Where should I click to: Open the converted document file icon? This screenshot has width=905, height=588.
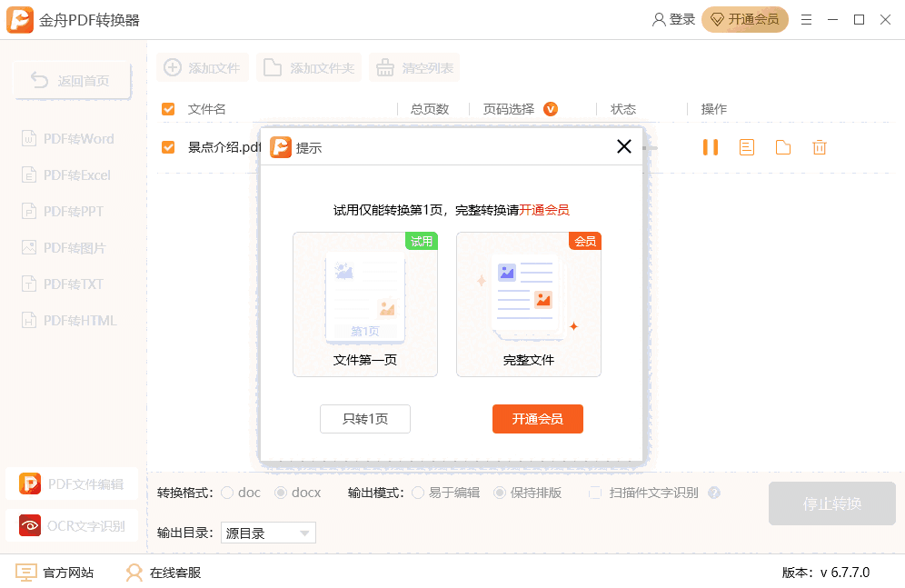coord(747,147)
